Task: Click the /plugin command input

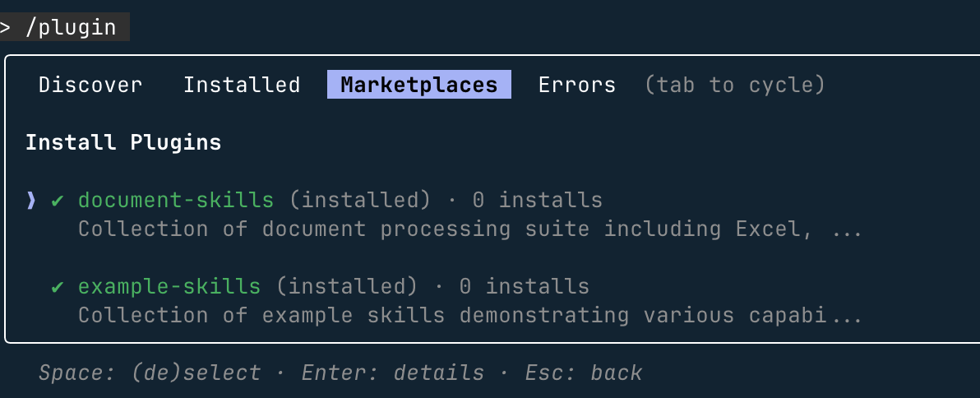Action: 71,27
